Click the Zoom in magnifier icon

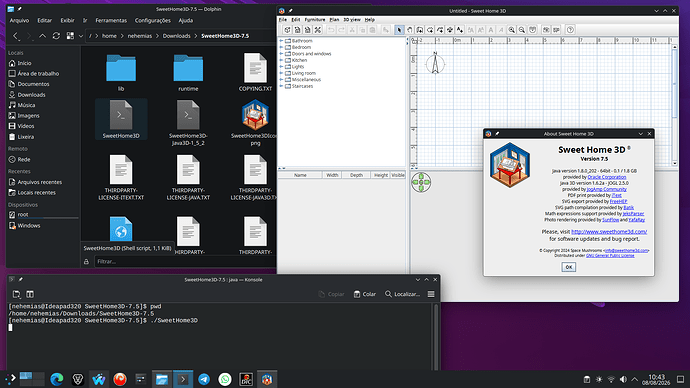tap(512, 30)
